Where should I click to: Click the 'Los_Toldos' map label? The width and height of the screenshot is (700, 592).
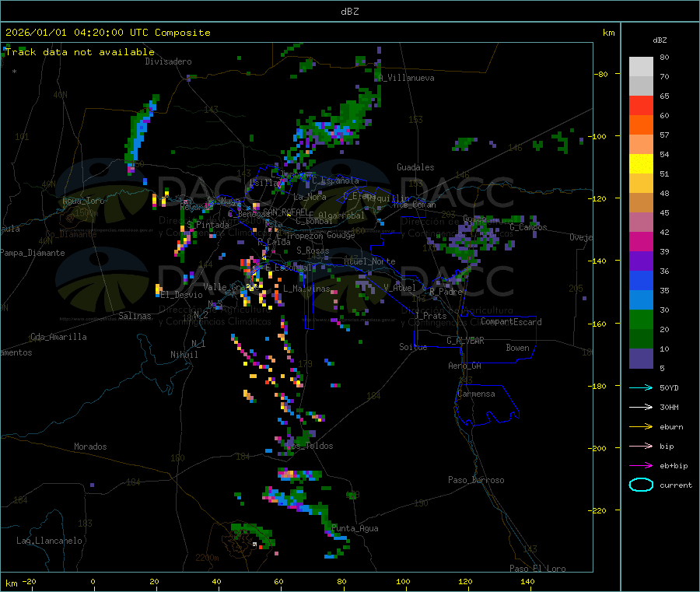click(310, 446)
